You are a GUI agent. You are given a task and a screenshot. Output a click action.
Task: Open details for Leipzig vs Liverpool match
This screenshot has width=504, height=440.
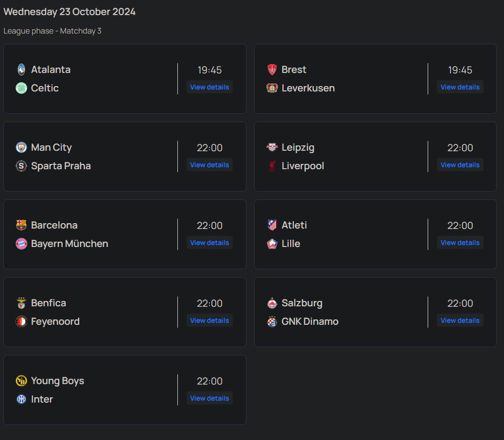(460, 165)
